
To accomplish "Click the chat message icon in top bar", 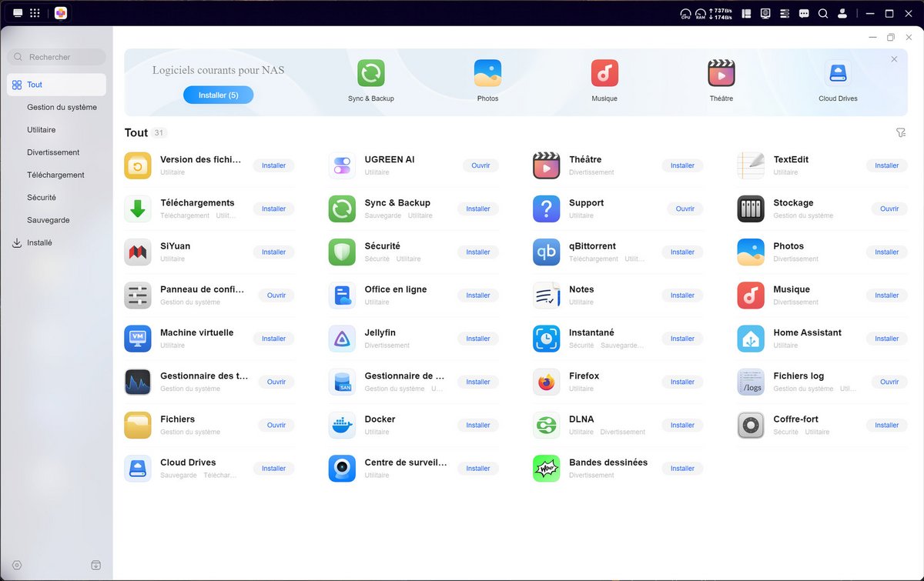I will 804,13.
